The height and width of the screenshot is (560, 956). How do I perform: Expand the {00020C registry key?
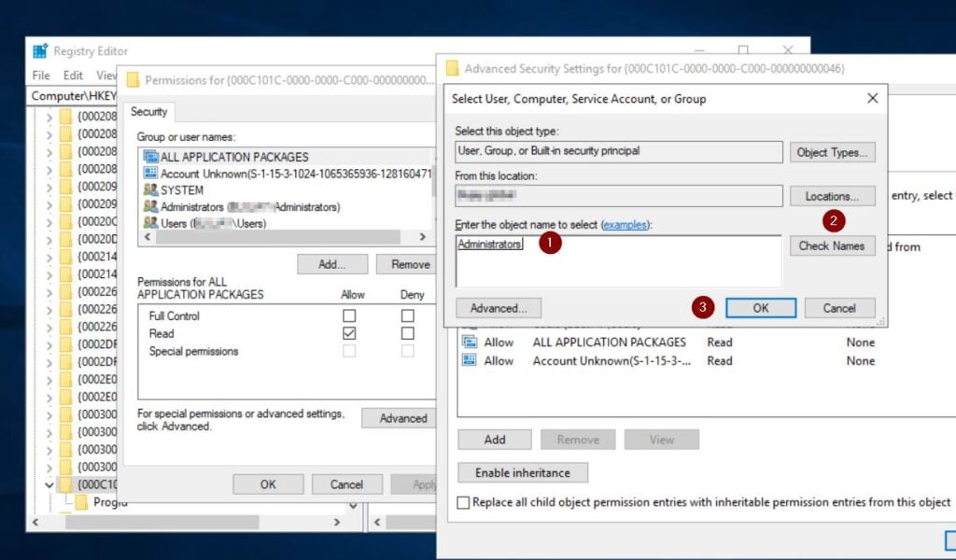49,222
